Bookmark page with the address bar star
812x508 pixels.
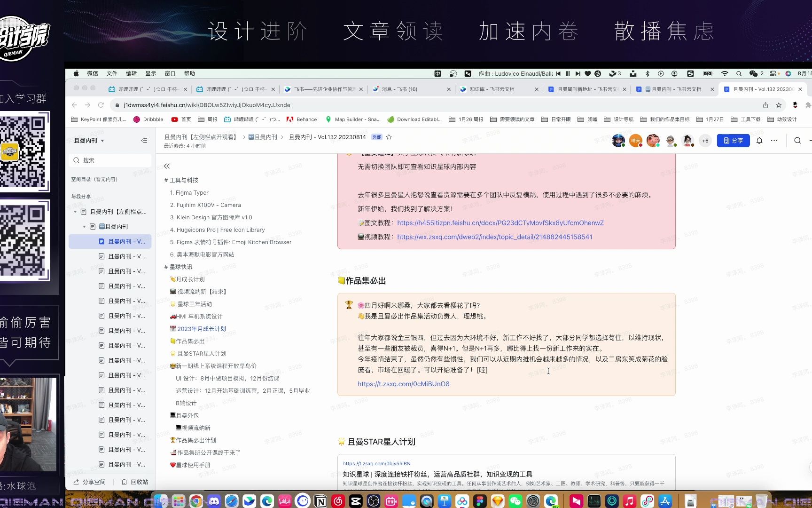pyautogui.click(x=779, y=105)
